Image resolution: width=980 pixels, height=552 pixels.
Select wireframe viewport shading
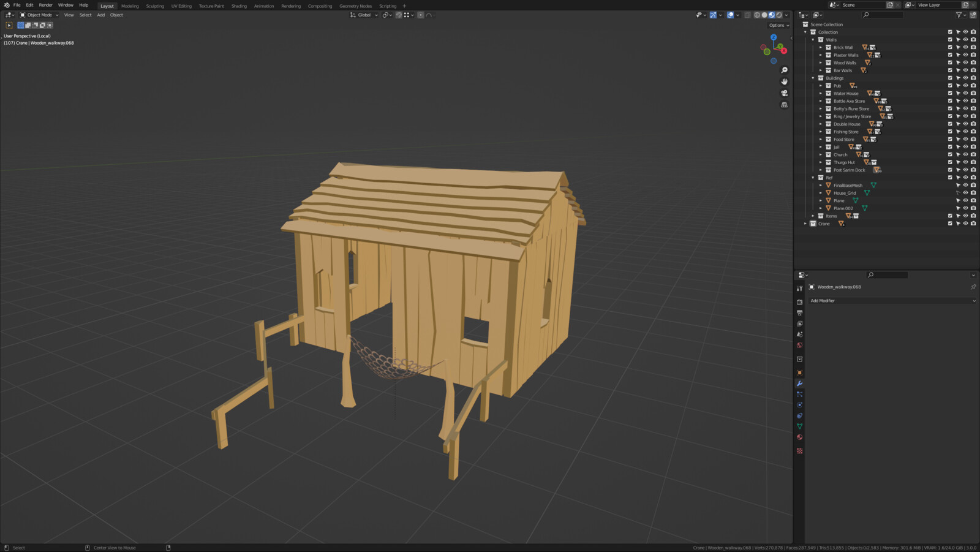(757, 15)
